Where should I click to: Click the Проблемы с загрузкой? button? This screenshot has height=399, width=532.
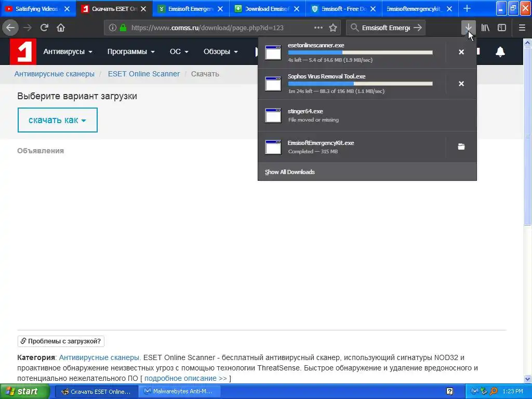point(61,341)
